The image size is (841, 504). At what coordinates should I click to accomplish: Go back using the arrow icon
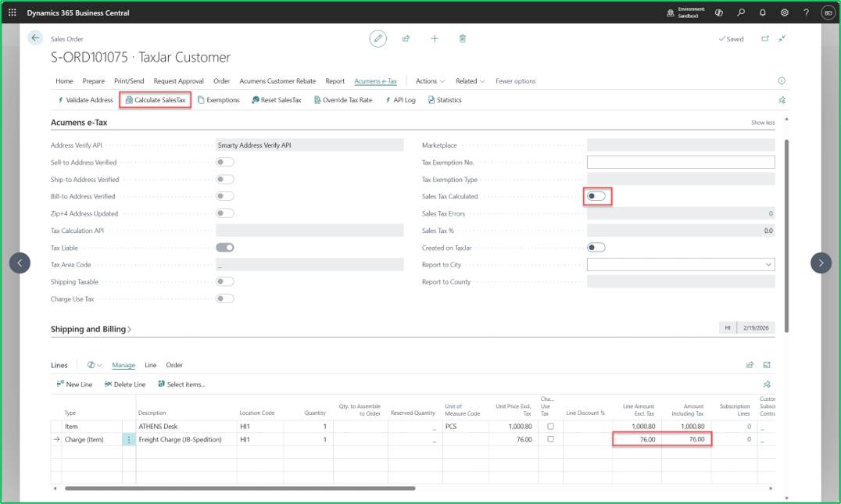click(x=35, y=38)
